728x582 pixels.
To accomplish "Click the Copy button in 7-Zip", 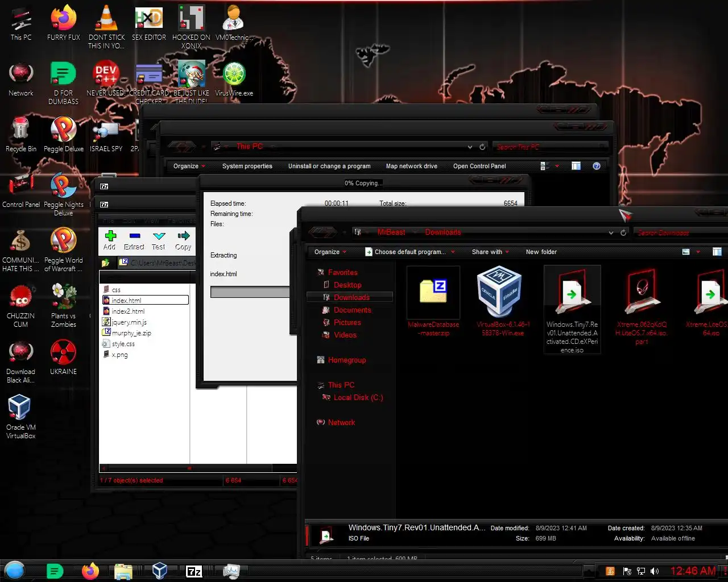I will [183, 240].
